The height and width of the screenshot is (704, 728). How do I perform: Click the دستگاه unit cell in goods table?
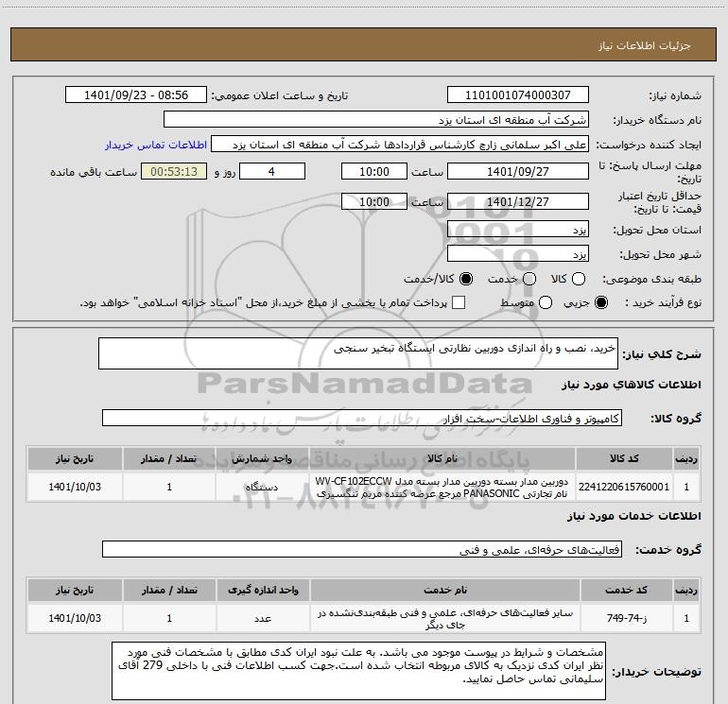[x=262, y=487]
